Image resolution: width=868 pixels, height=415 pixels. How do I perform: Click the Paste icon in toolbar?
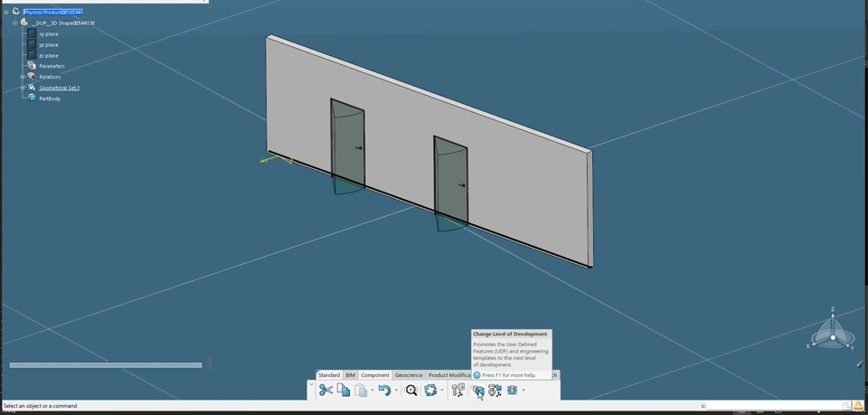click(x=361, y=390)
